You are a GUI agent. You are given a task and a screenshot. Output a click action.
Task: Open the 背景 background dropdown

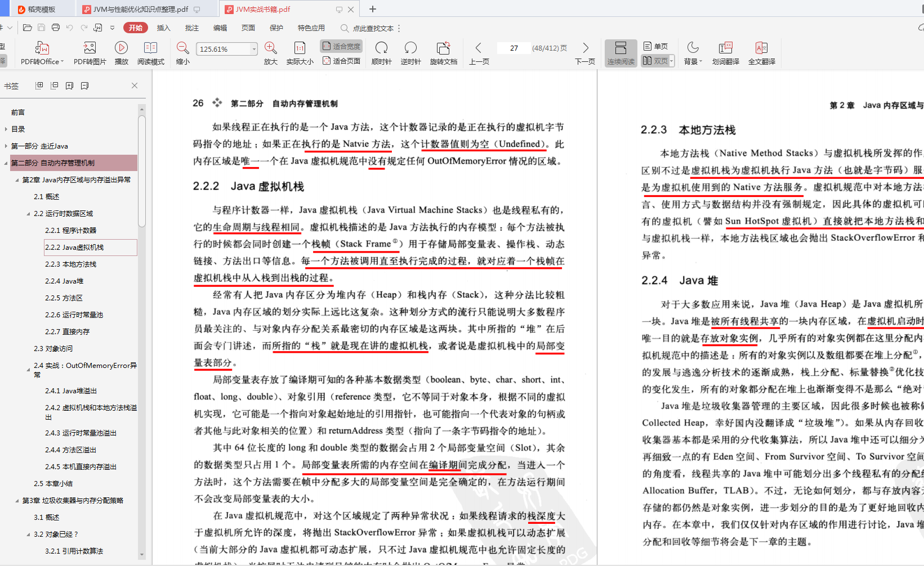point(693,53)
